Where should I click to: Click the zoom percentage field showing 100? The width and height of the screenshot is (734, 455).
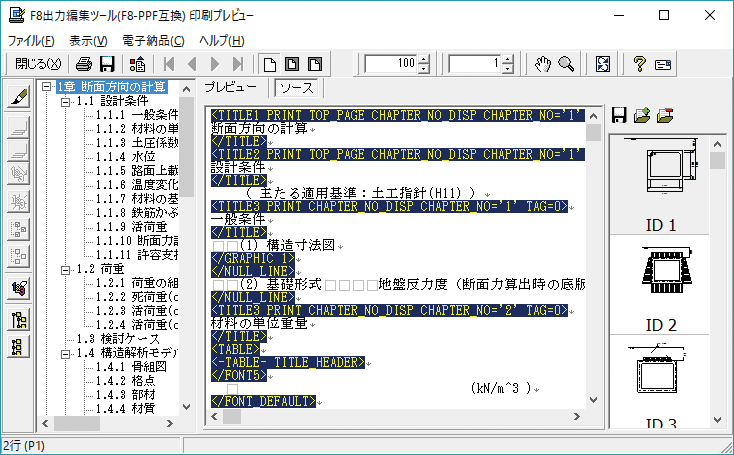(x=391, y=64)
